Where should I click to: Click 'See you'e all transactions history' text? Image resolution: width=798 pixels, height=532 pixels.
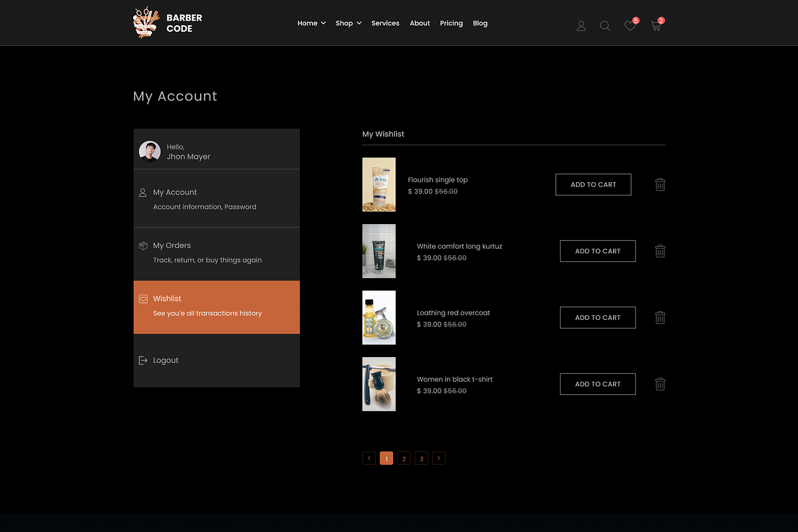tap(207, 313)
